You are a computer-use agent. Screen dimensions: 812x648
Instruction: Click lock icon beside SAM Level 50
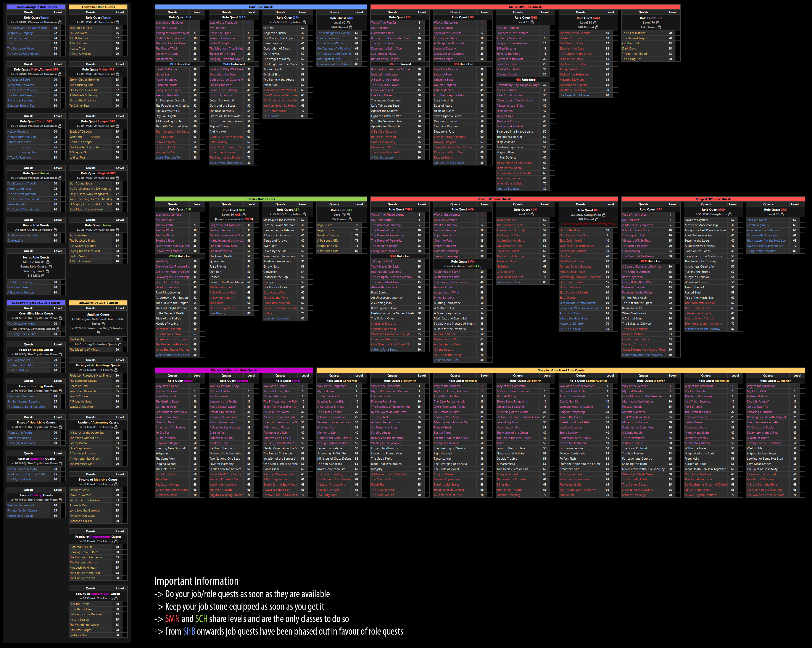595,22
